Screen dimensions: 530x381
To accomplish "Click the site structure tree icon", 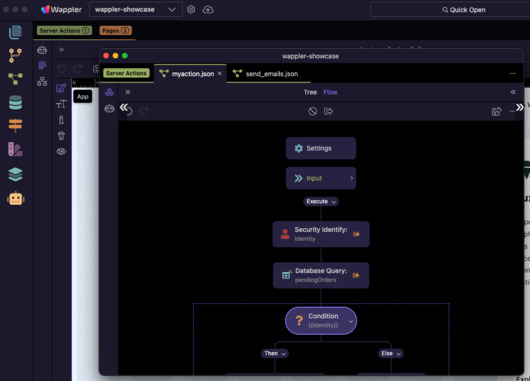I will coord(42,81).
